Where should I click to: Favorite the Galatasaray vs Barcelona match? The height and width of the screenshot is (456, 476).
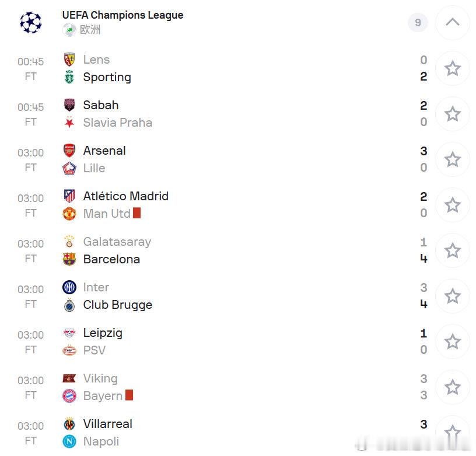pos(452,250)
